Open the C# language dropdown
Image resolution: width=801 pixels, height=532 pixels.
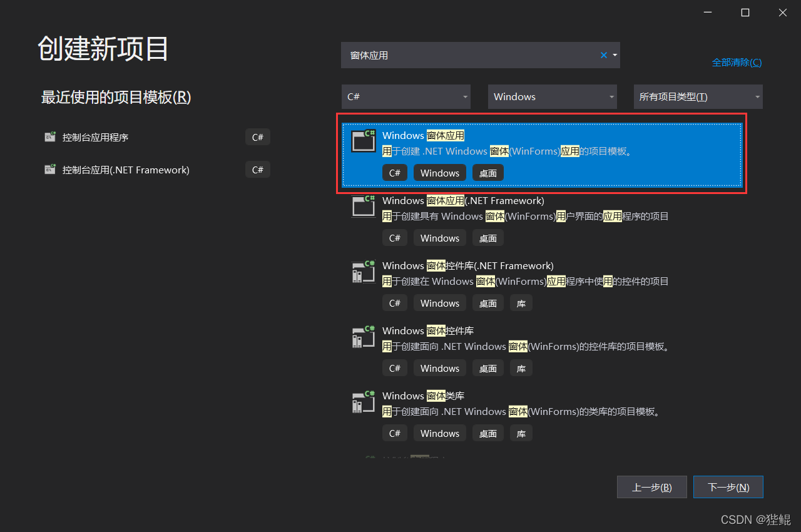(x=406, y=96)
